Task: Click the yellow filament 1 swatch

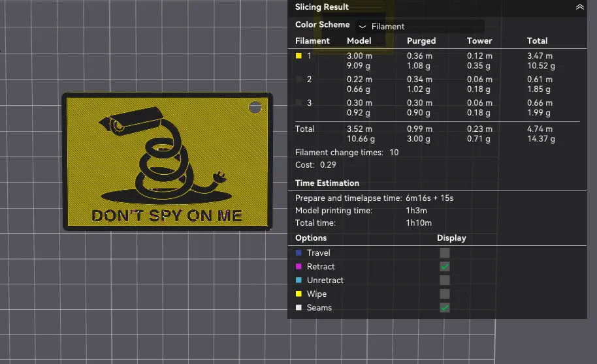Action: tap(298, 55)
